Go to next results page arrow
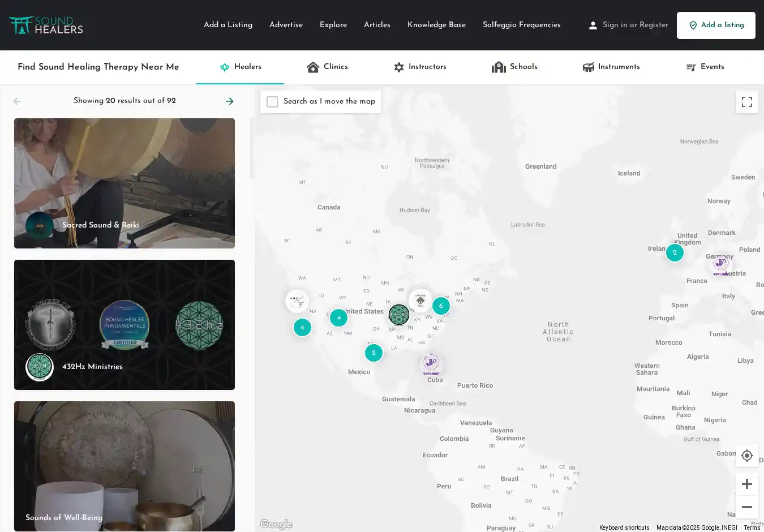 pos(229,101)
